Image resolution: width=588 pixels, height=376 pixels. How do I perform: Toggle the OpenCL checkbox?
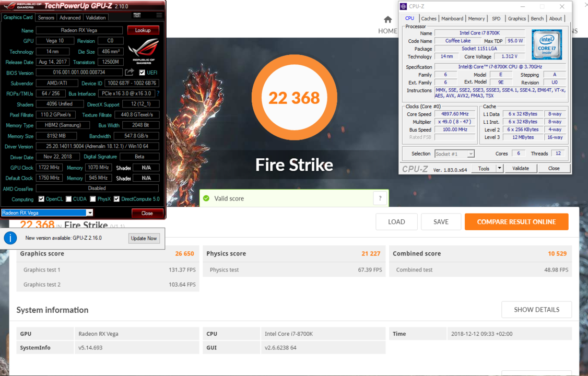point(41,199)
